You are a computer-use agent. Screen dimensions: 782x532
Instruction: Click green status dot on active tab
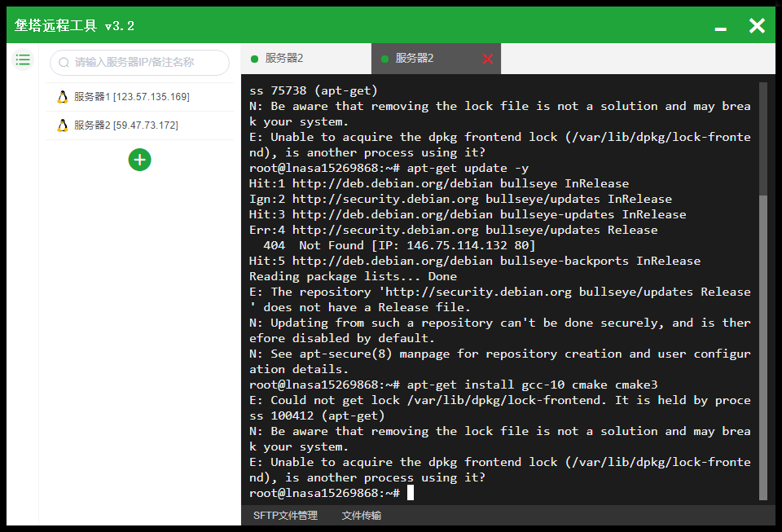384,59
